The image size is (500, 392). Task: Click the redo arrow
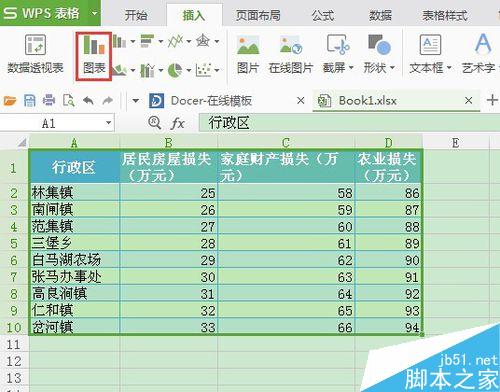(108, 100)
